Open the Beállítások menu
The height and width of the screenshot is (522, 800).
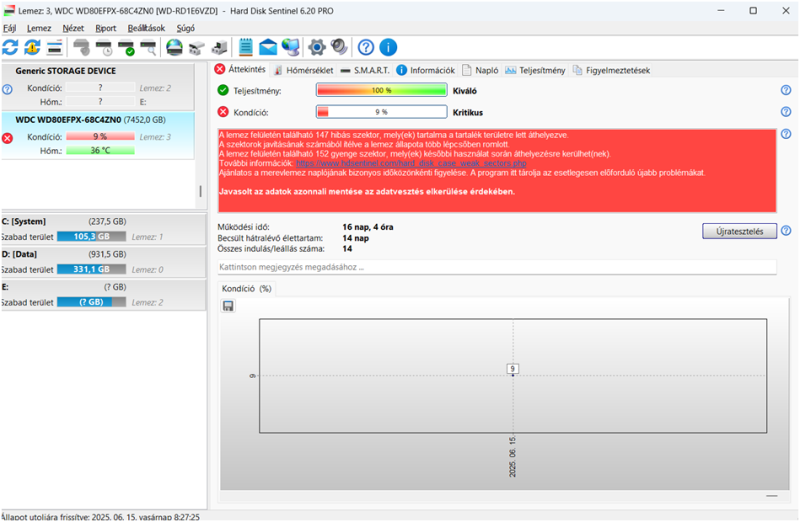tap(146, 28)
